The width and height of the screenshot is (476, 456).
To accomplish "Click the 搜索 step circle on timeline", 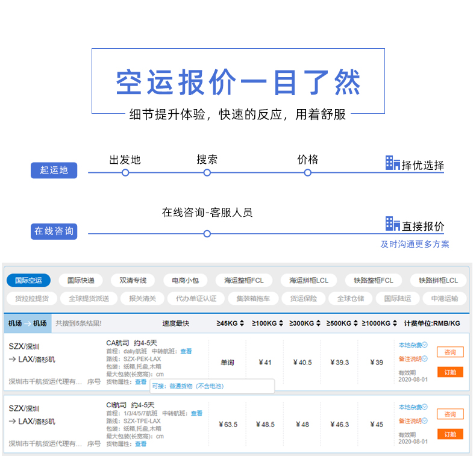I will coord(207,172).
